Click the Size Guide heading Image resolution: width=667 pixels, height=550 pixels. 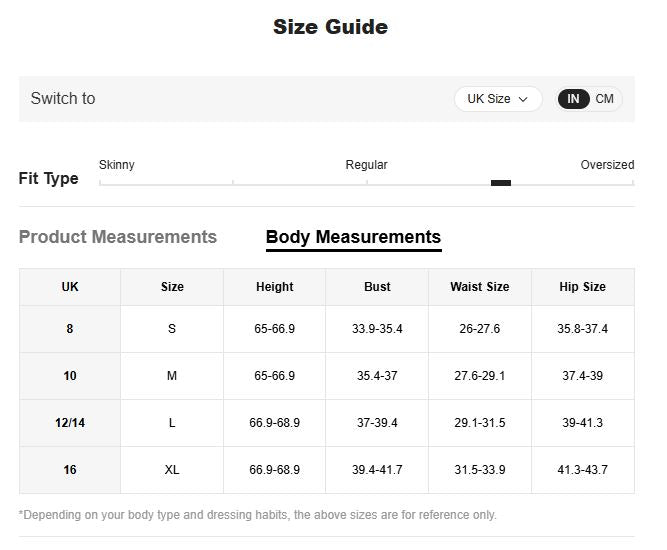click(x=330, y=27)
